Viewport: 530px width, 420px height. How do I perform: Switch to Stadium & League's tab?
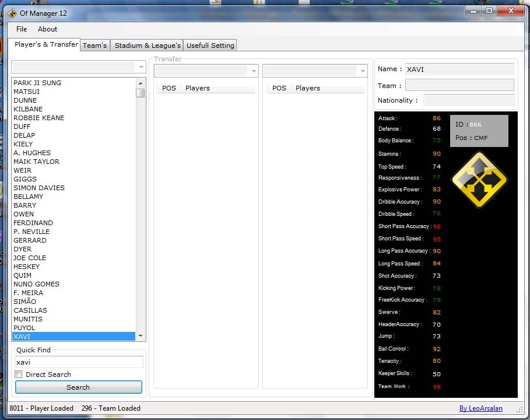148,45
